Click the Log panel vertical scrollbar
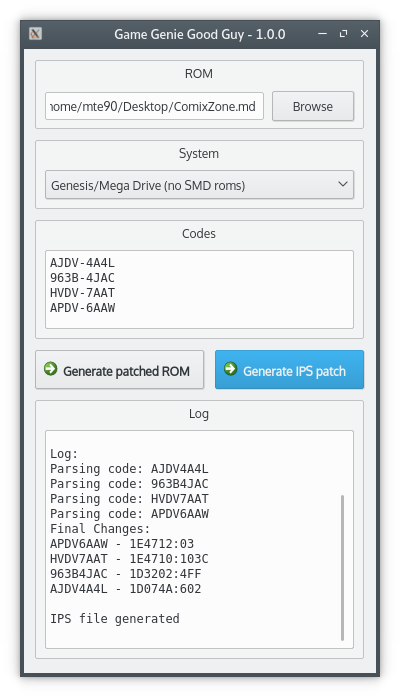This screenshot has height=697, width=400. [x=342, y=567]
